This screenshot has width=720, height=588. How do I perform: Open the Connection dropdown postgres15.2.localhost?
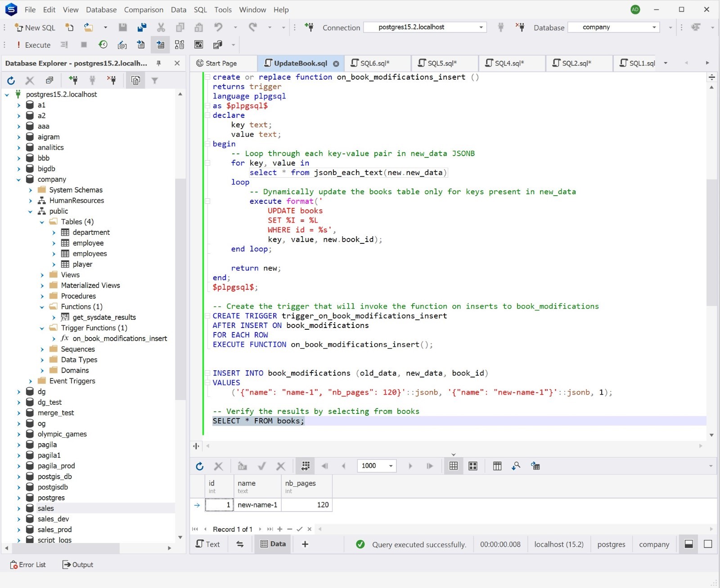tap(426, 27)
